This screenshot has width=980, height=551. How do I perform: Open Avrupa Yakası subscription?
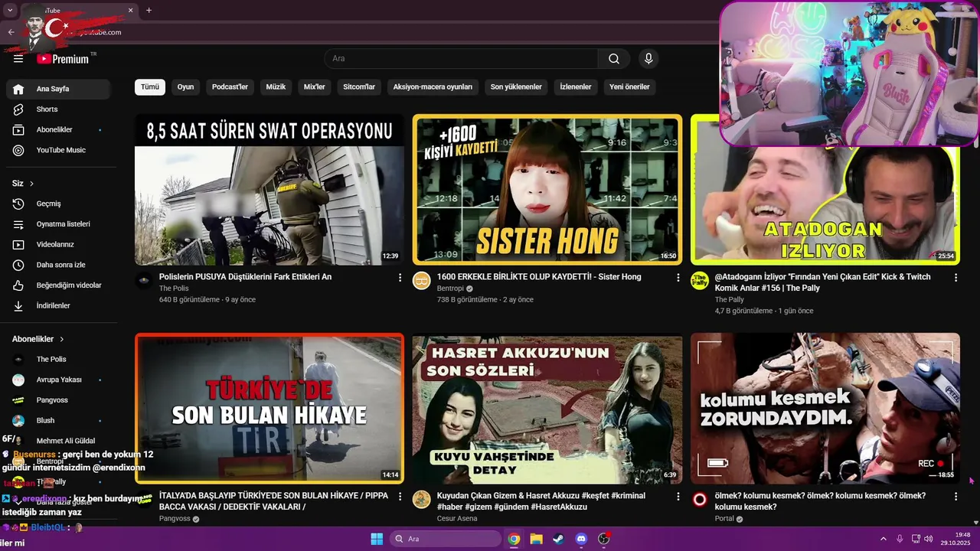click(58, 380)
